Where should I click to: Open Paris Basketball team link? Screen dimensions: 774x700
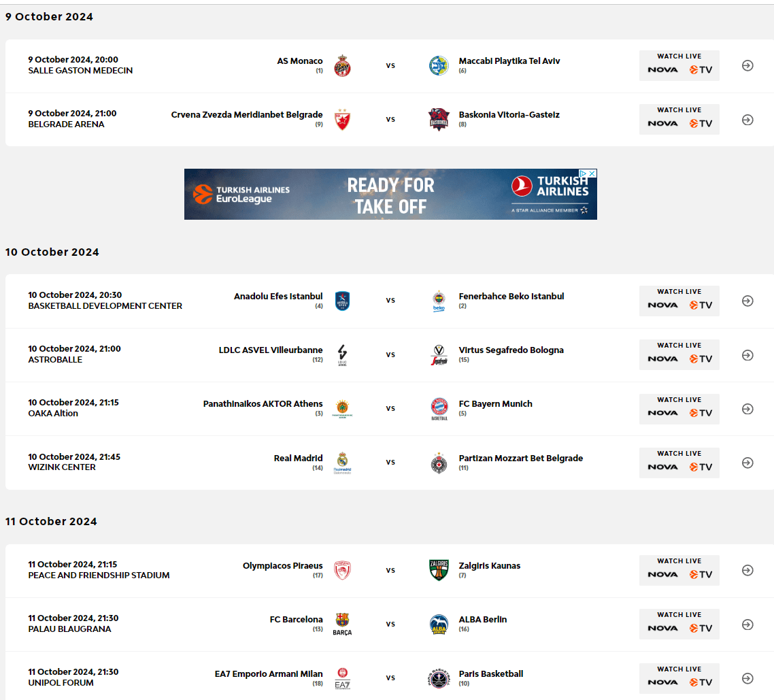(x=491, y=674)
